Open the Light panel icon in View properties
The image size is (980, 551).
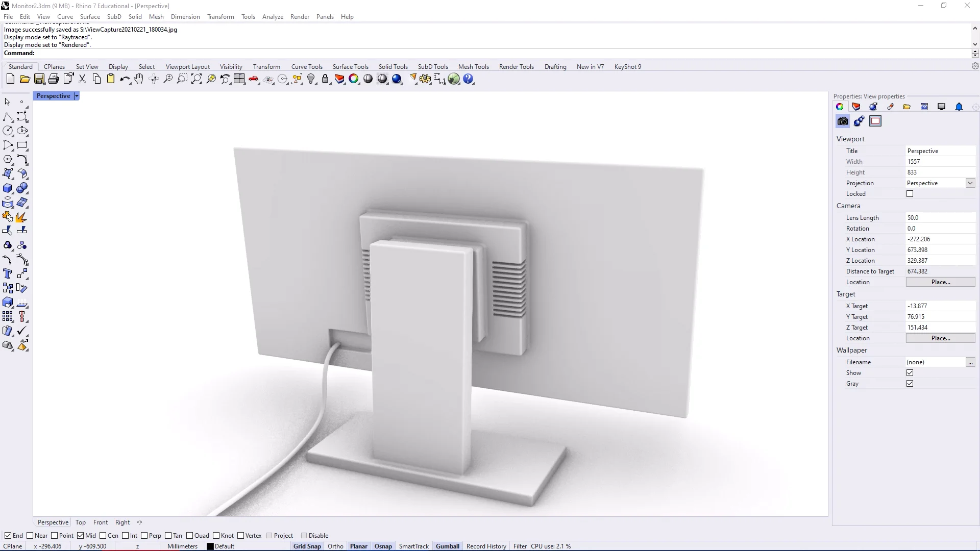pyautogui.click(x=873, y=107)
